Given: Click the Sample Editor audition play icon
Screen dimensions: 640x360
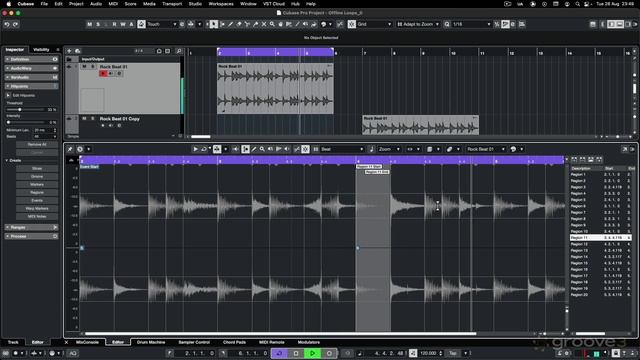Looking at the screenshot, I should point(196,149).
